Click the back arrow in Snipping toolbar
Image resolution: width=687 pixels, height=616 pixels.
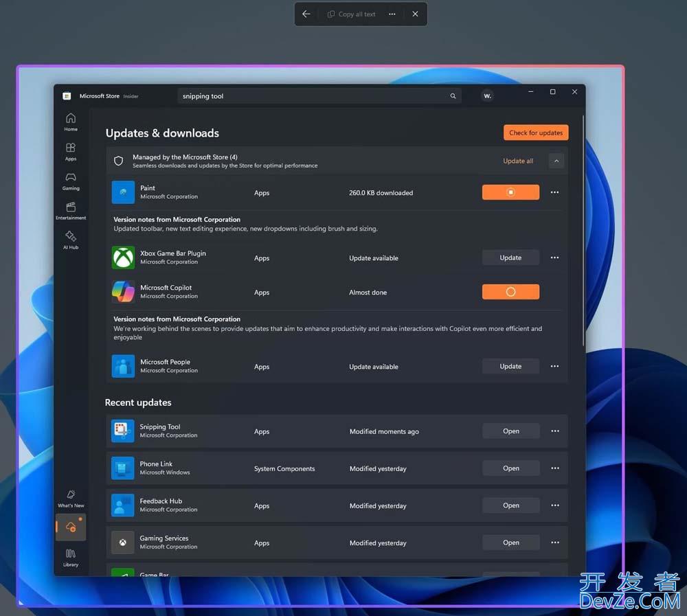click(x=306, y=14)
